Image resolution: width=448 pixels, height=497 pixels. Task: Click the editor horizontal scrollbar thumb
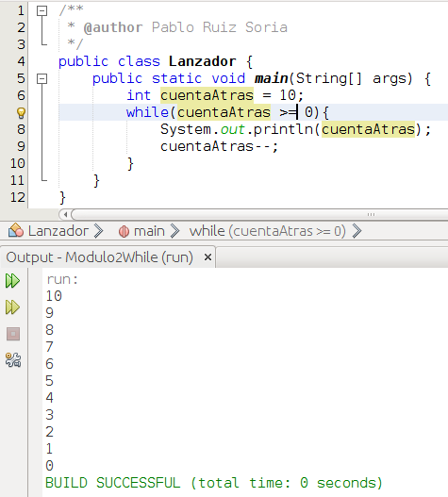pyautogui.click(x=259, y=215)
